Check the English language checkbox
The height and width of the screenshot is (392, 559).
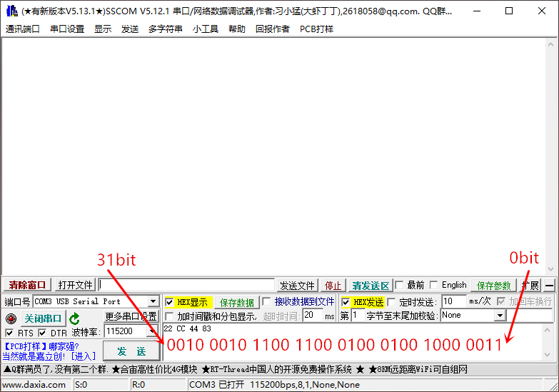click(435, 285)
